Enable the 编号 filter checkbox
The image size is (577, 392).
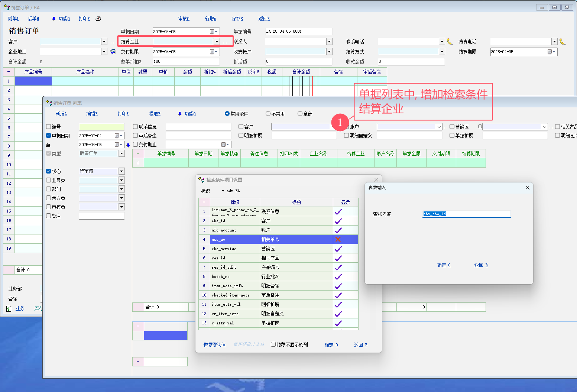[49, 127]
